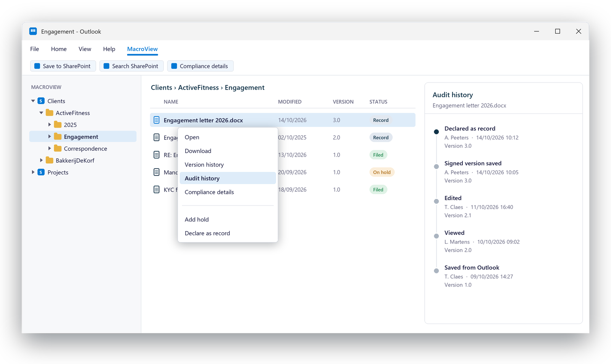Open the Help tab

coord(109,49)
